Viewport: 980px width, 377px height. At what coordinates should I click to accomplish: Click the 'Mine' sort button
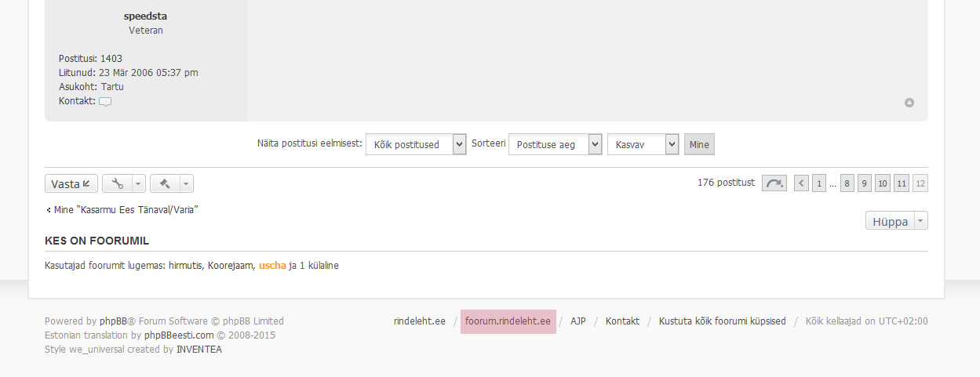point(699,144)
